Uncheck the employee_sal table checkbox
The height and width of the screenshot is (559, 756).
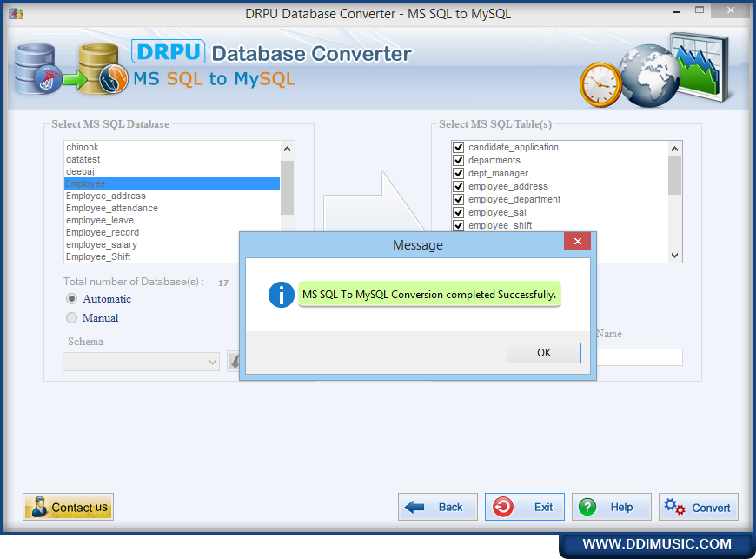[459, 212]
